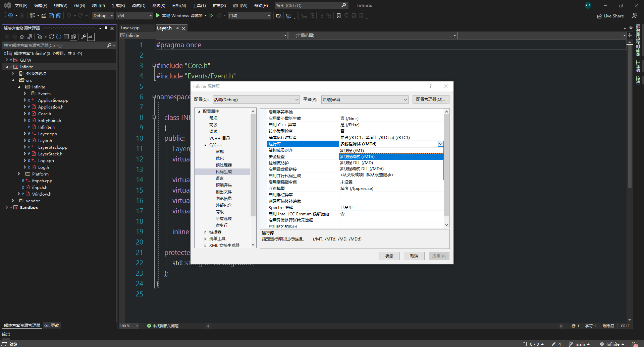Click the 配置管理器(O)... button
The width and height of the screenshot is (644, 347).
(x=431, y=99)
